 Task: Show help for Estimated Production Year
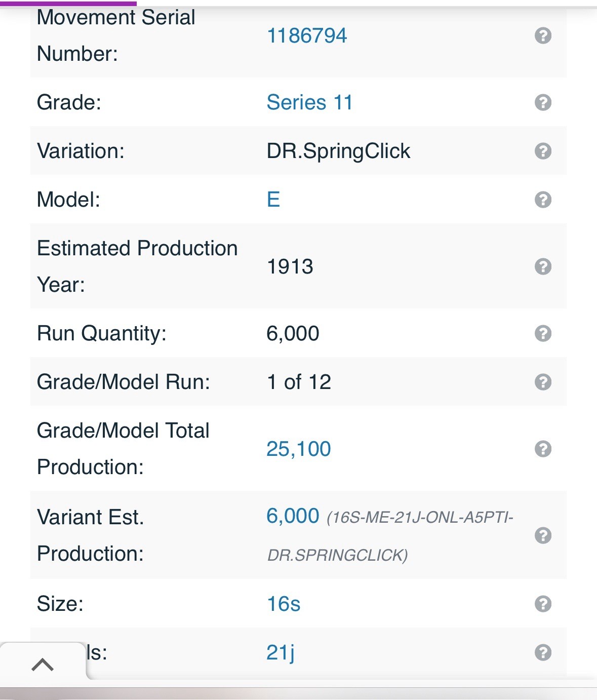(543, 266)
